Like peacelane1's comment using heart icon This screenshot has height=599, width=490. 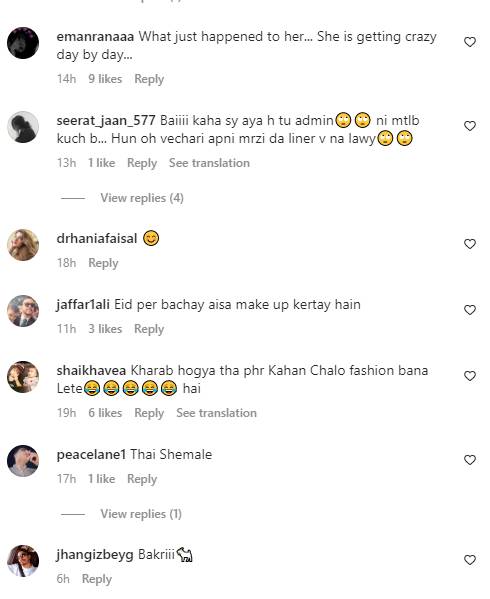click(x=470, y=460)
